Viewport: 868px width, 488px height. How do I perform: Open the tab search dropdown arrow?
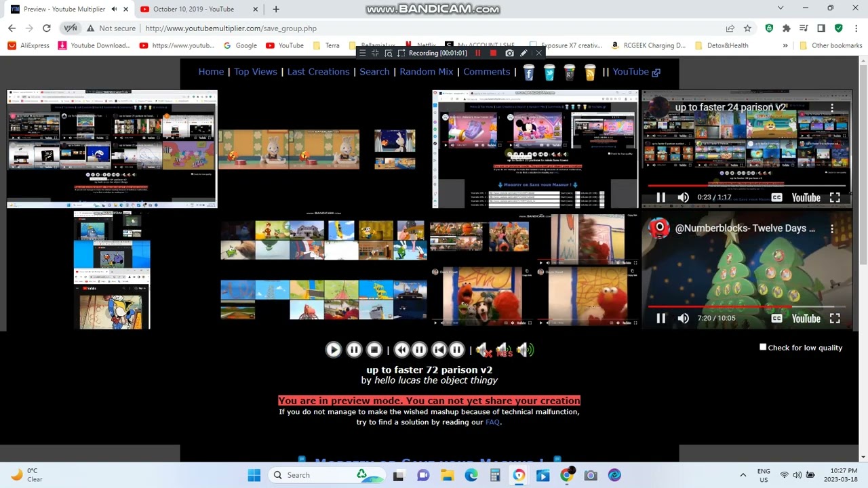(x=781, y=8)
